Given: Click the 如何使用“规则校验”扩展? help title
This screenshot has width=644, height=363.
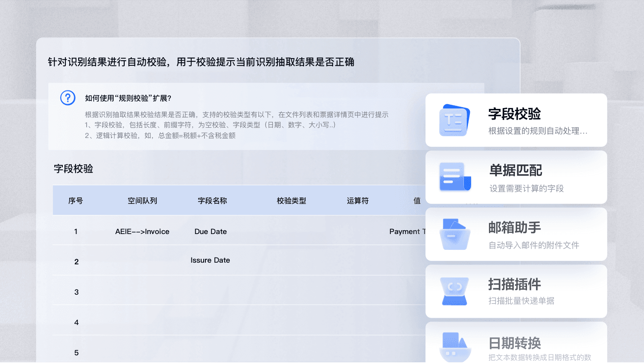Looking at the screenshot, I should click(128, 98).
